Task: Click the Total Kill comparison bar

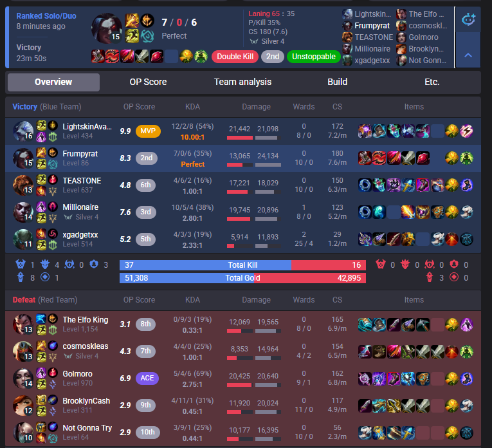Action: 242,265
